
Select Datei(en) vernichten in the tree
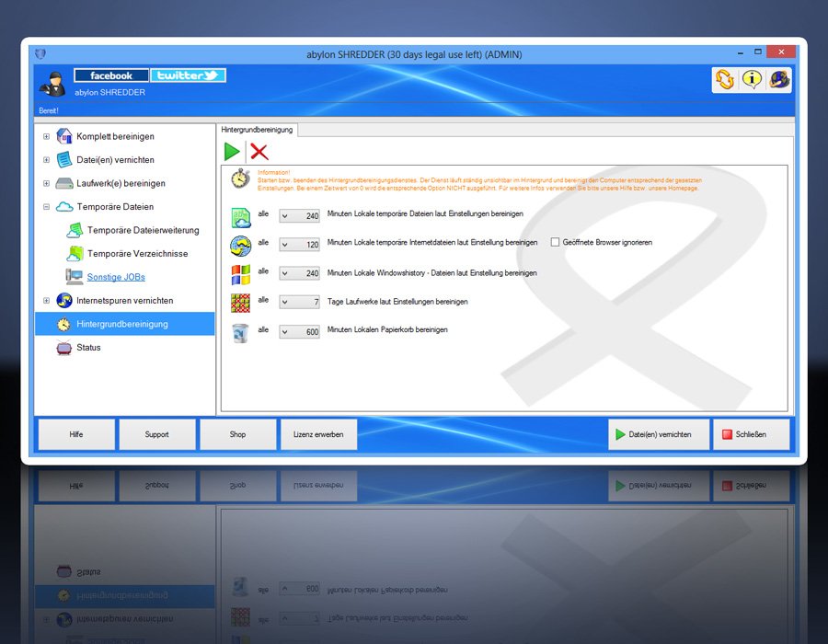(x=115, y=159)
